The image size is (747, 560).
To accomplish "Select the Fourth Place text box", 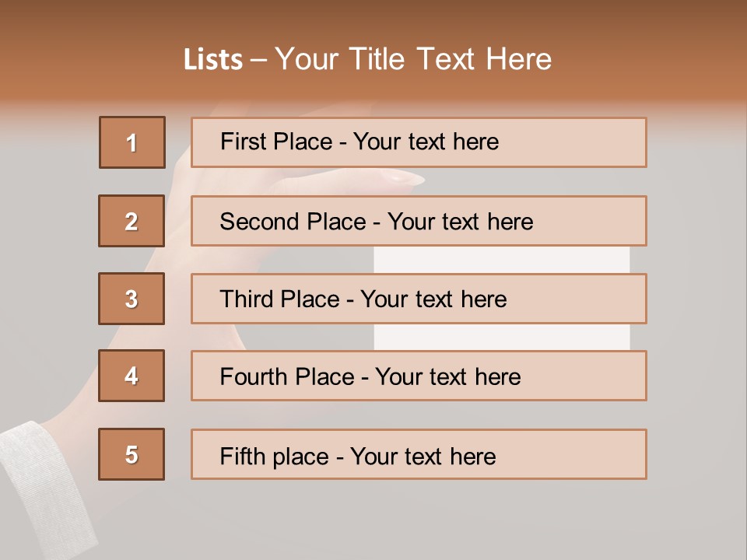I will [419, 376].
